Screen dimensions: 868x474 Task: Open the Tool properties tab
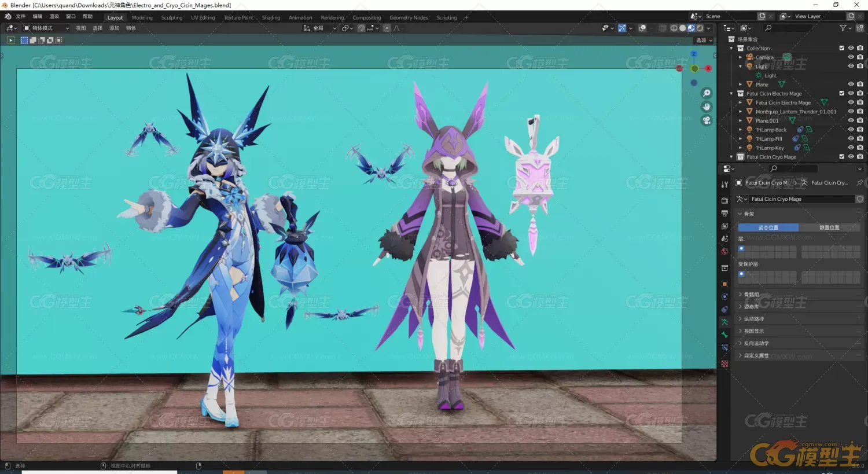[x=724, y=184]
